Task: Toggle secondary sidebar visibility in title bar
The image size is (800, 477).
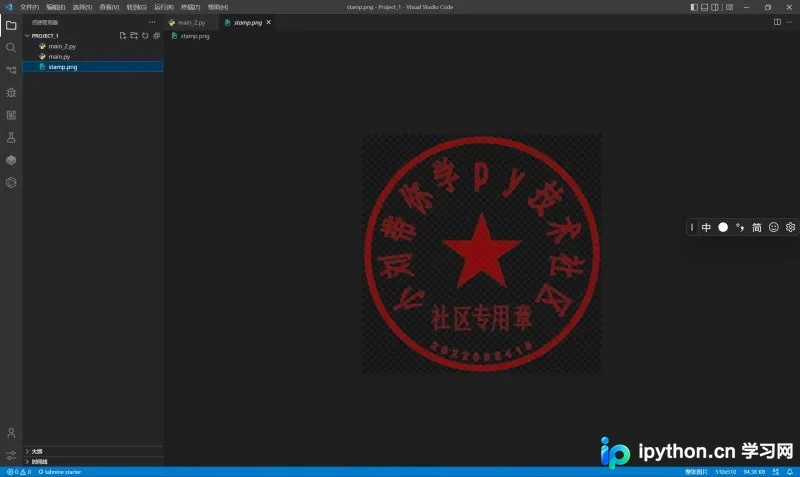Action: (715, 7)
